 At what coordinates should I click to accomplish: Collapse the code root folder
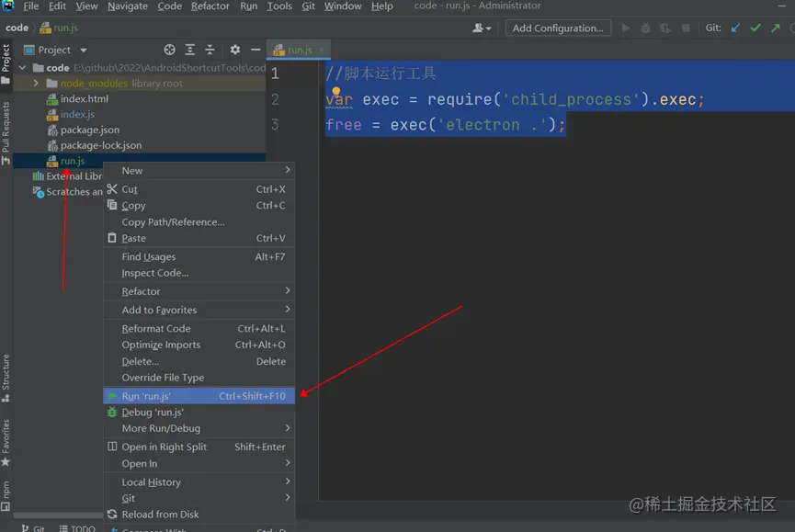(x=22, y=67)
